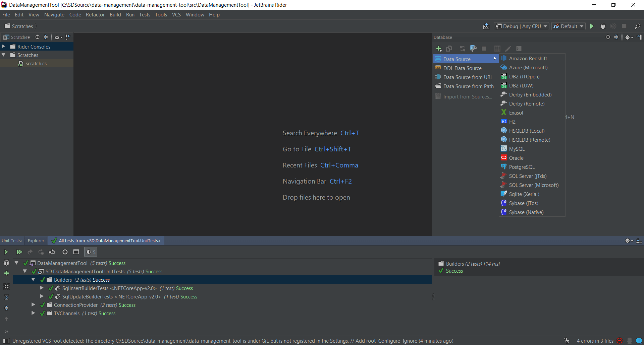The width and height of the screenshot is (644, 345).
Task: Expand the ConnectionProvider test group
Action: tap(33, 305)
